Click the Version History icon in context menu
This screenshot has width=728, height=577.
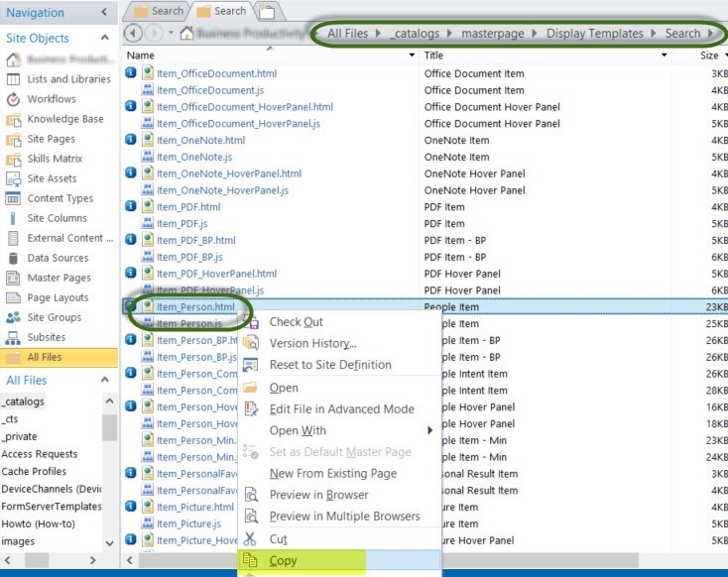click(x=250, y=343)
